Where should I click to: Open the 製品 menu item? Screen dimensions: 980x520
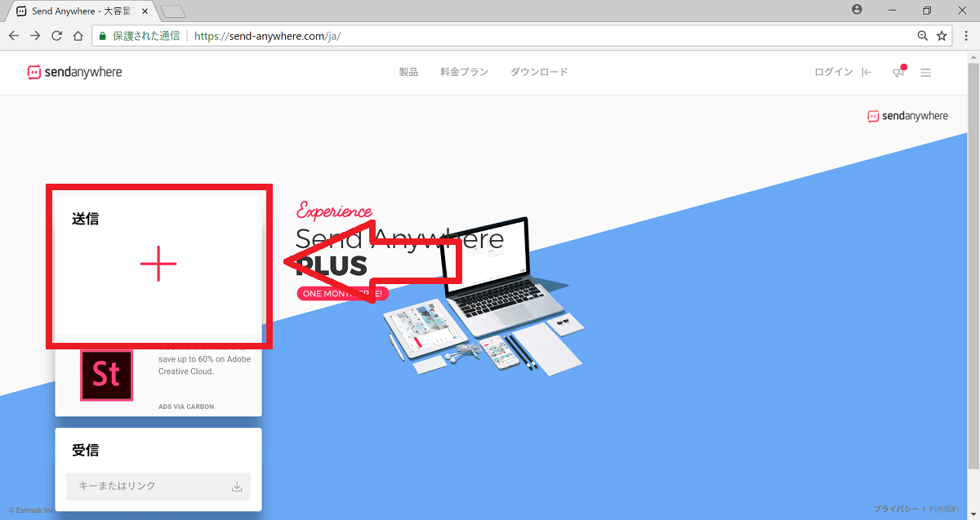pos(408,72)
